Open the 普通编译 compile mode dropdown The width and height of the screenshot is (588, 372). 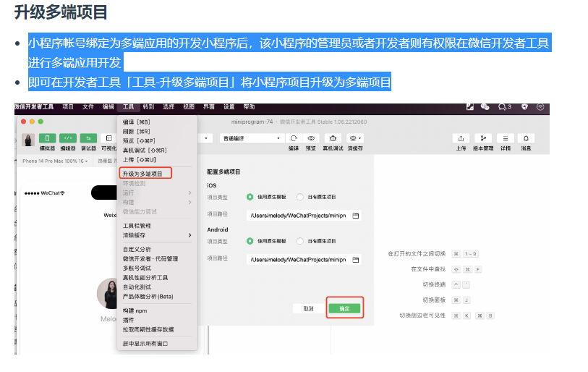[251, 138]
